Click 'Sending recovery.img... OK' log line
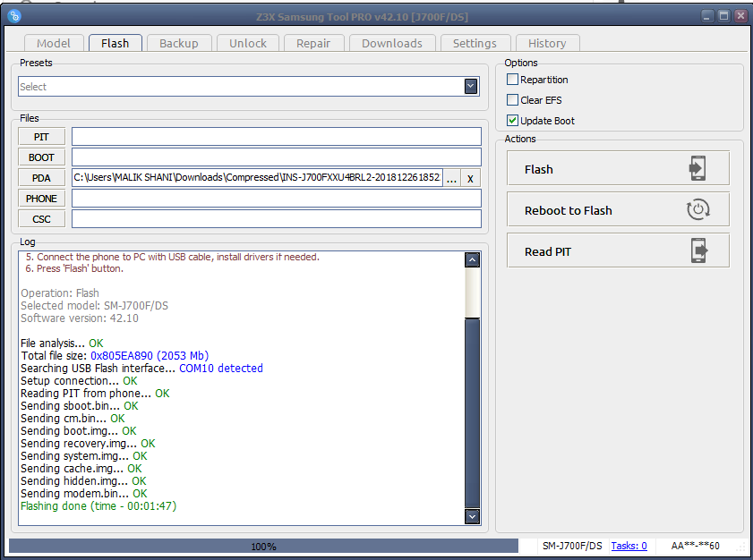 (x=88, y=444)
